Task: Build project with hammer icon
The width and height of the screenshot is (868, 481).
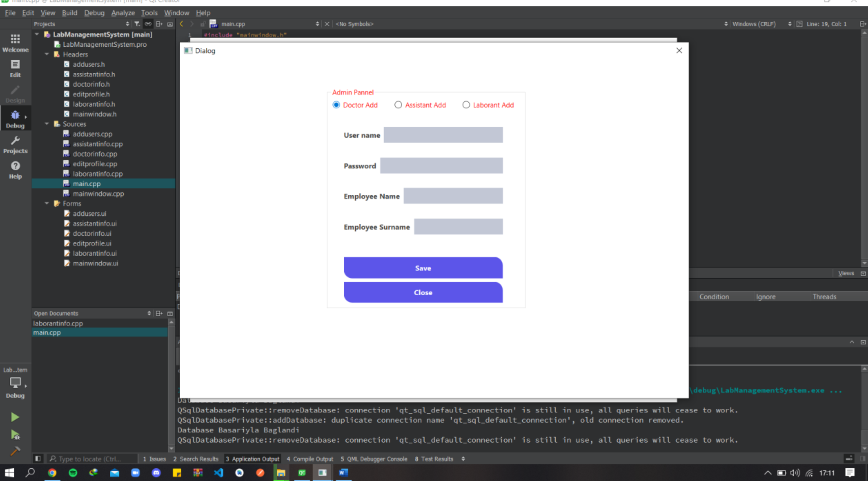Action: 15,451
